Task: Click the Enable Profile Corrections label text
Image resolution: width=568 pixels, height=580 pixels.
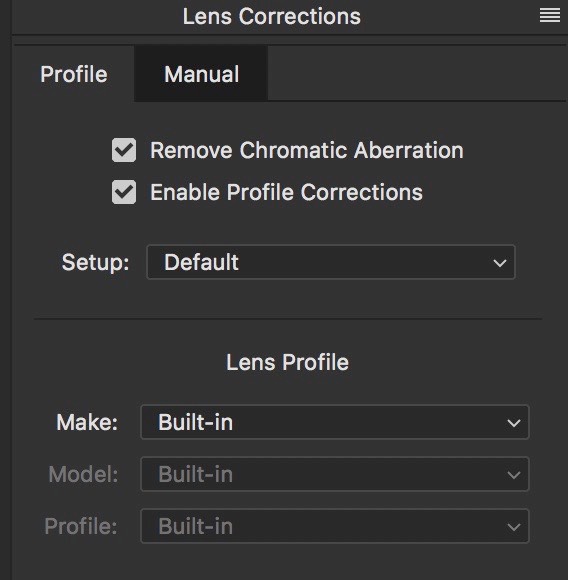Action: click(286, 192)
